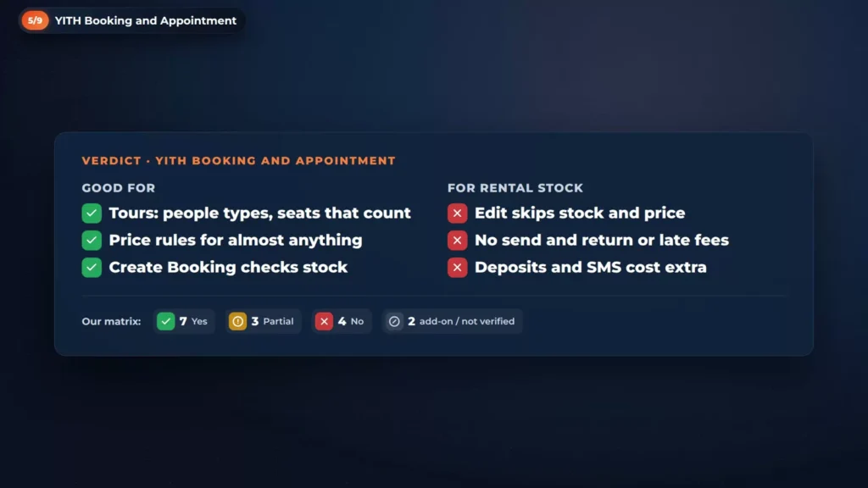
Task: Click the title 'YITH Booking and Appointment' at top
Action: (x=146, y=20)
